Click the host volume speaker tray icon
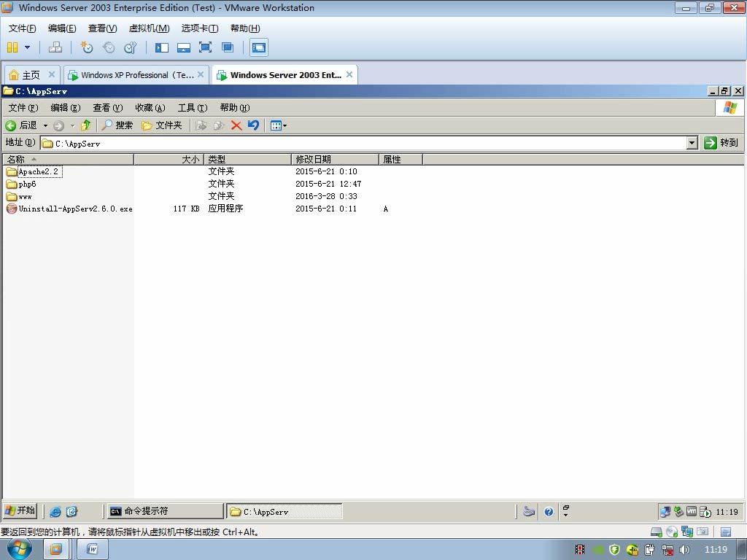The height and width of the screenshot is (560, 747). click(684, 550)
